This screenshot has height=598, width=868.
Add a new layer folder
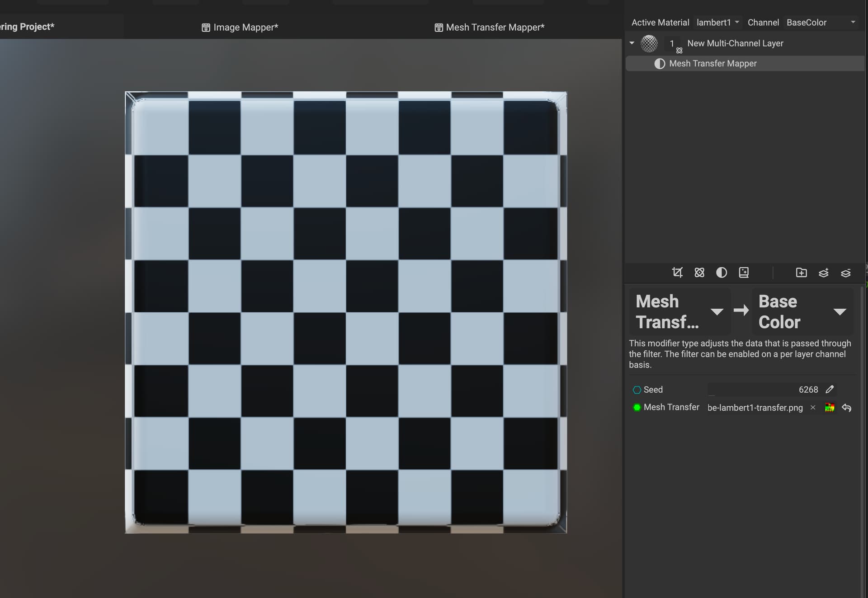pyautogui.click(x=801, y=273)
